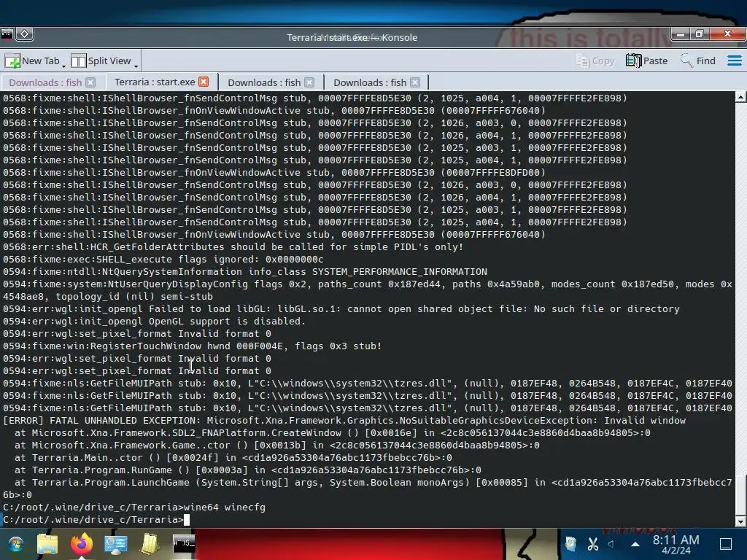Image resolution: width=747 pixels, height=560 pixels.
Task: Click the show desktop button
Action: click(726, 544)
